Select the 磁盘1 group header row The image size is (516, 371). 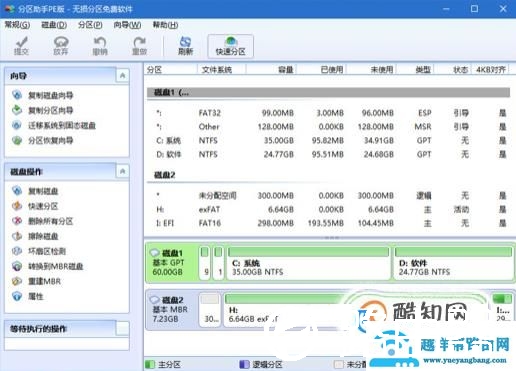coord(328,92)
